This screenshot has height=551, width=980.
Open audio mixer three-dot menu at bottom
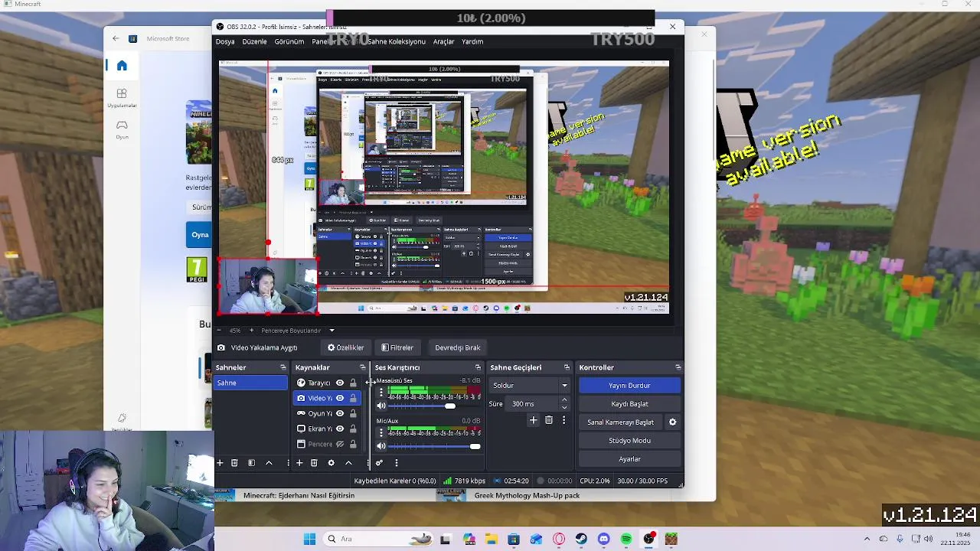click(396, 463)
